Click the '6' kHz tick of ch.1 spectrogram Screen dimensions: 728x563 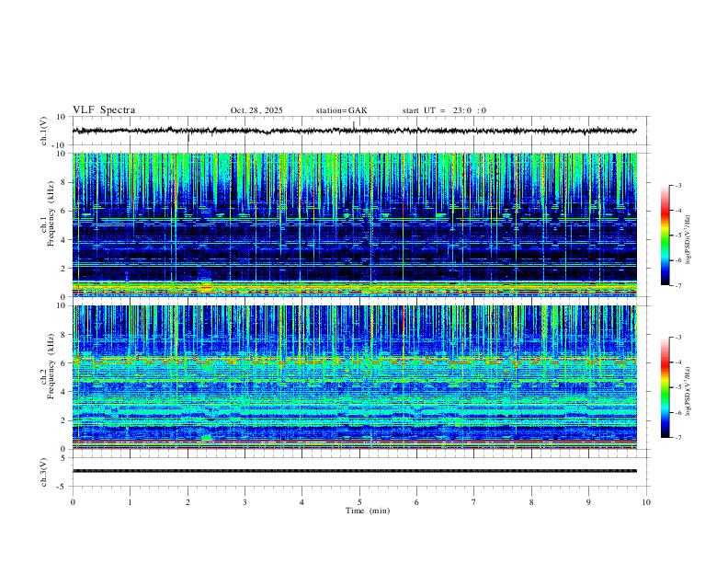pos(63,211)
